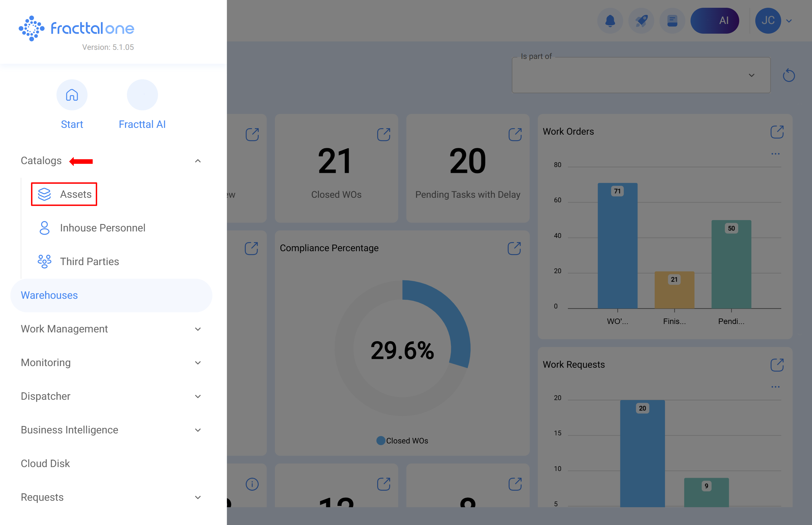The image size is (812, 525).
Task: Click the Start home icon
Action: coord(72,95)
